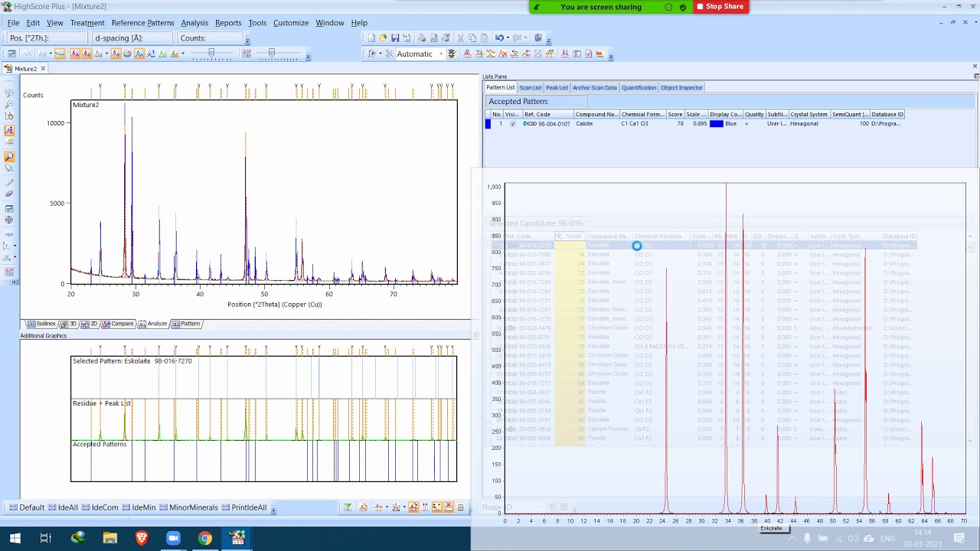Open the Reference Patterns menu
The image size is (980, 551).
142,23
